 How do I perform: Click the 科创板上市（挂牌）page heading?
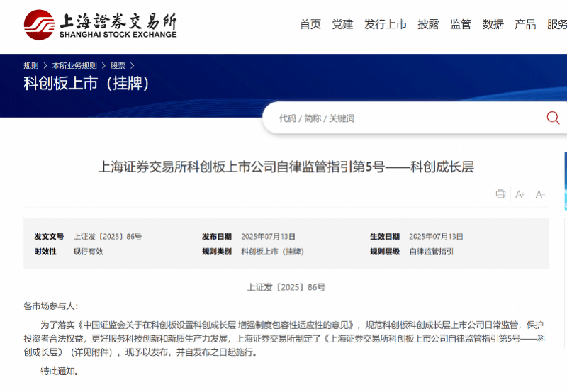point(86,84)
